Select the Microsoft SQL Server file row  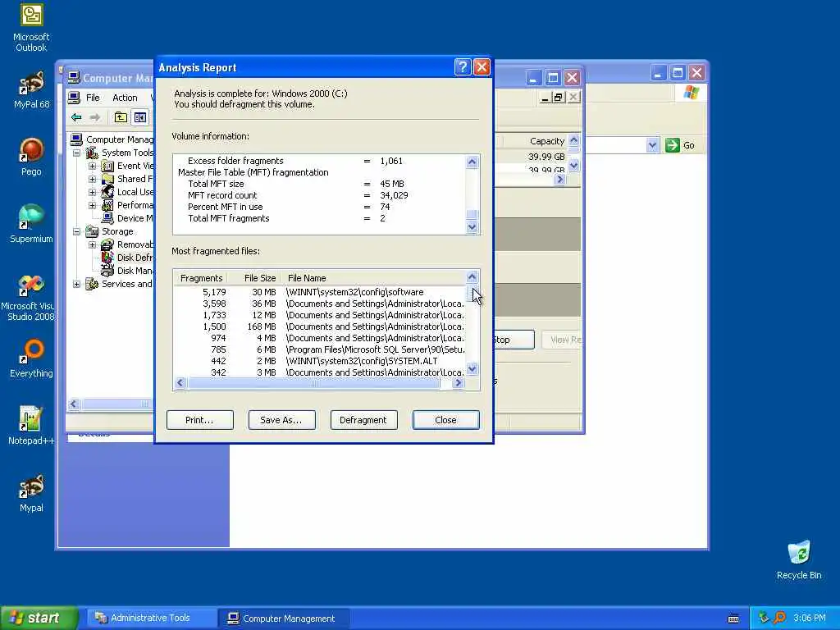[x=320, y=349]
